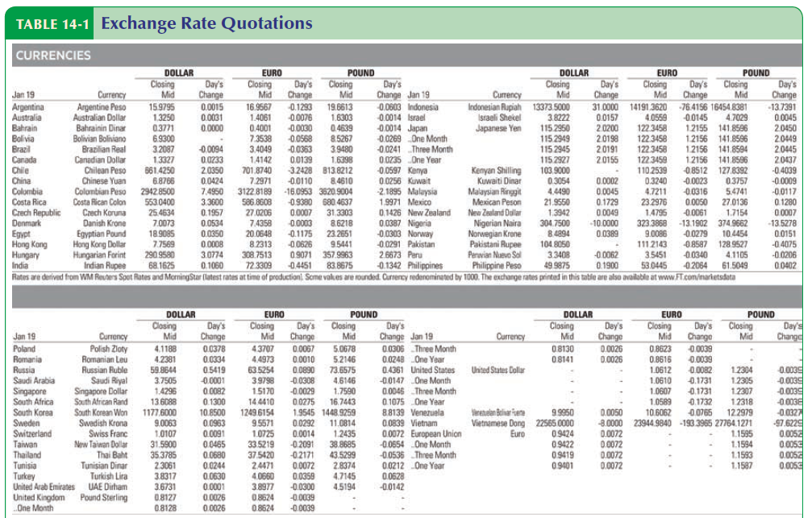This screenshot has width=812, height=518.
Task: Click the 'TABLE 14-1' label
Action: (x=52, y=24)
